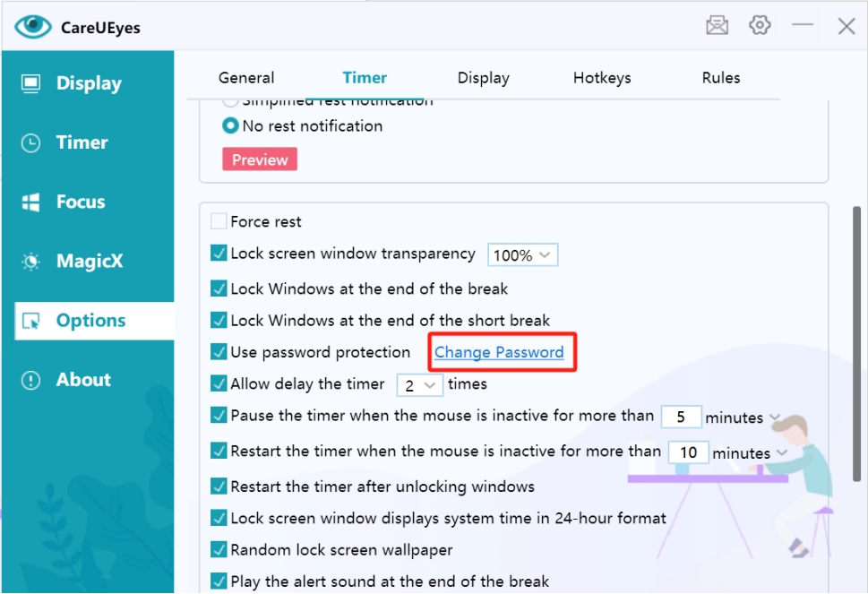Screen dimensions: 868x594
Task: Open the Rules tab
Action: pos(721,78)
